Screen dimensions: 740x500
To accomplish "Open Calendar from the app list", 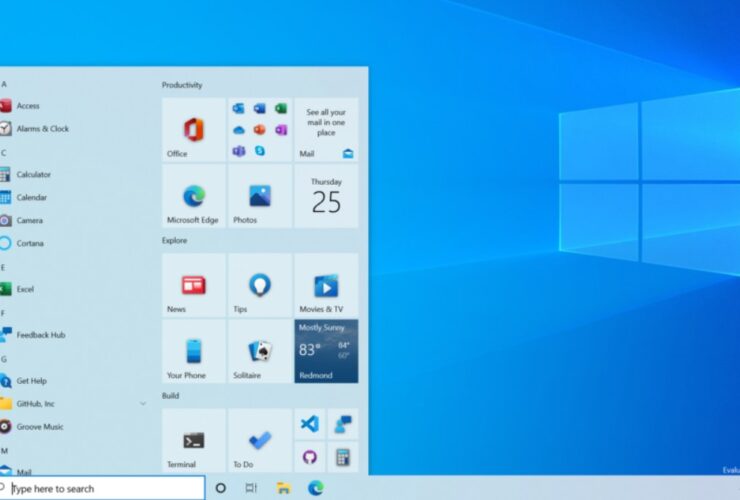I will 76,197.
